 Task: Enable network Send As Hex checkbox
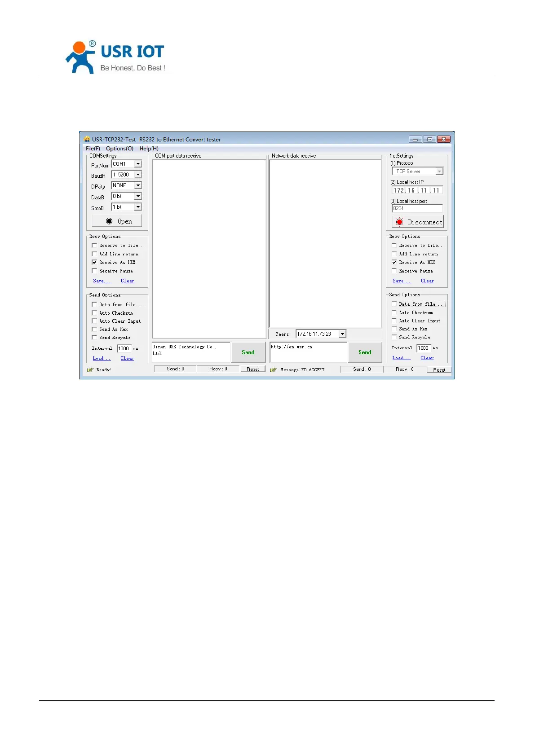point(394,329)
